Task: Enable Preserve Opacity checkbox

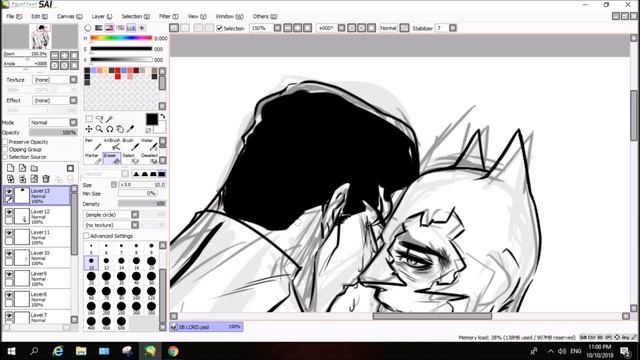Action: [5, 142]
